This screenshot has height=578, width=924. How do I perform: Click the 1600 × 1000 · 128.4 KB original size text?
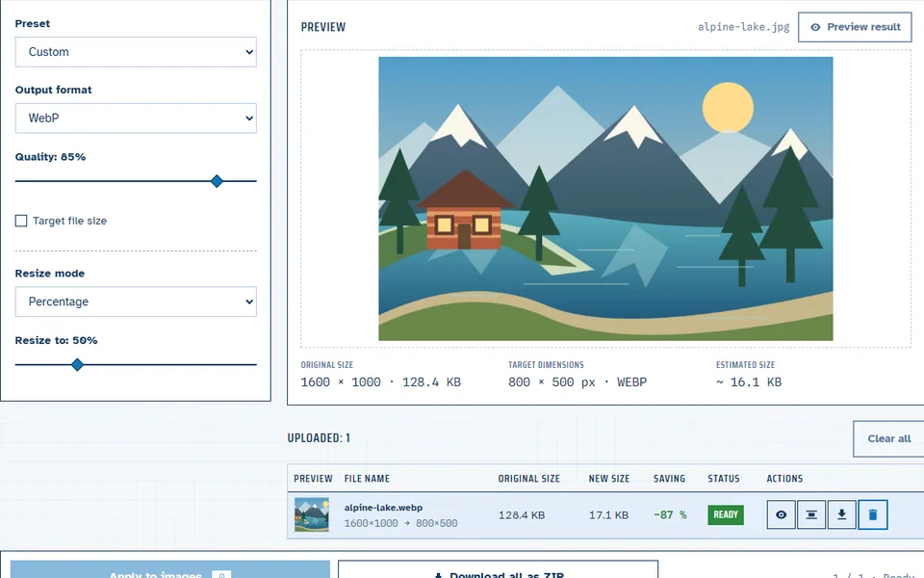pyautogui.click(x=381, y=382)
